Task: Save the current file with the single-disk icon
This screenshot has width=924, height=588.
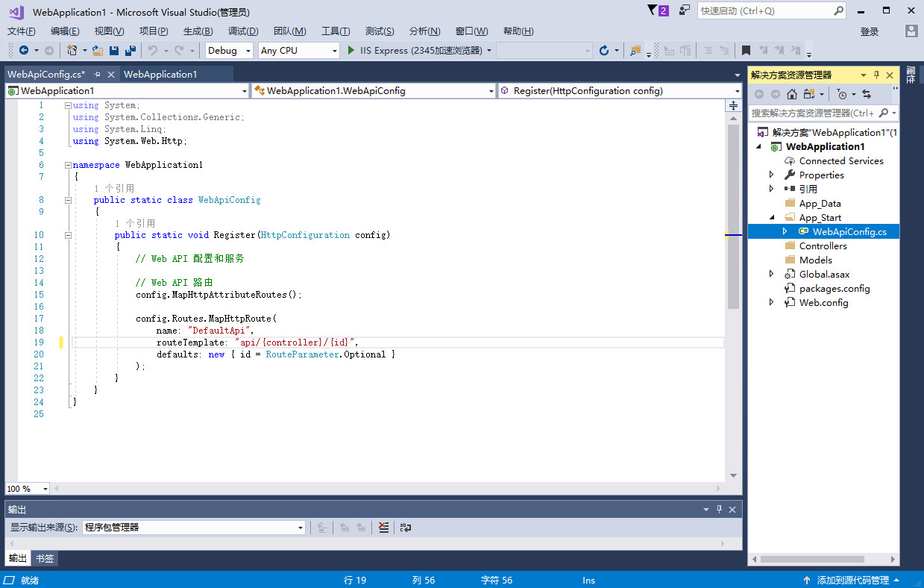Action: (x=114, y=51)
